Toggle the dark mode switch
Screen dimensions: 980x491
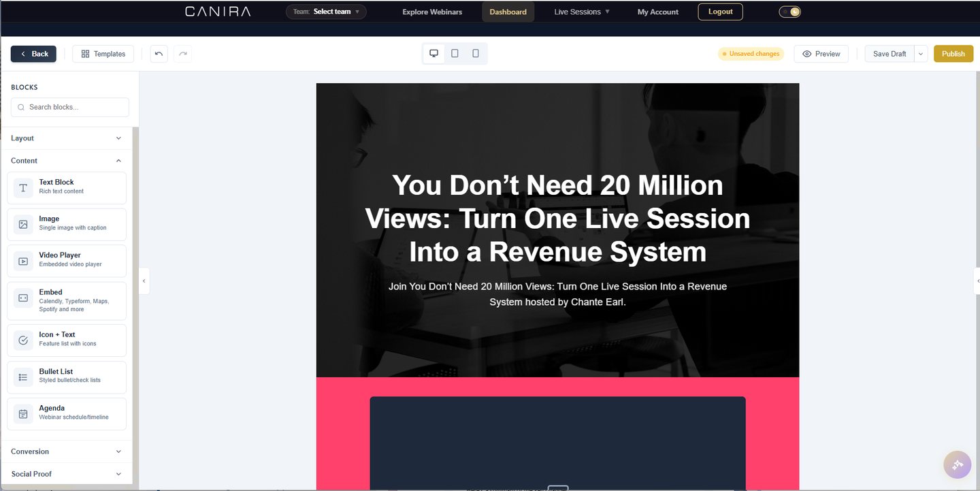coord(789,12)
